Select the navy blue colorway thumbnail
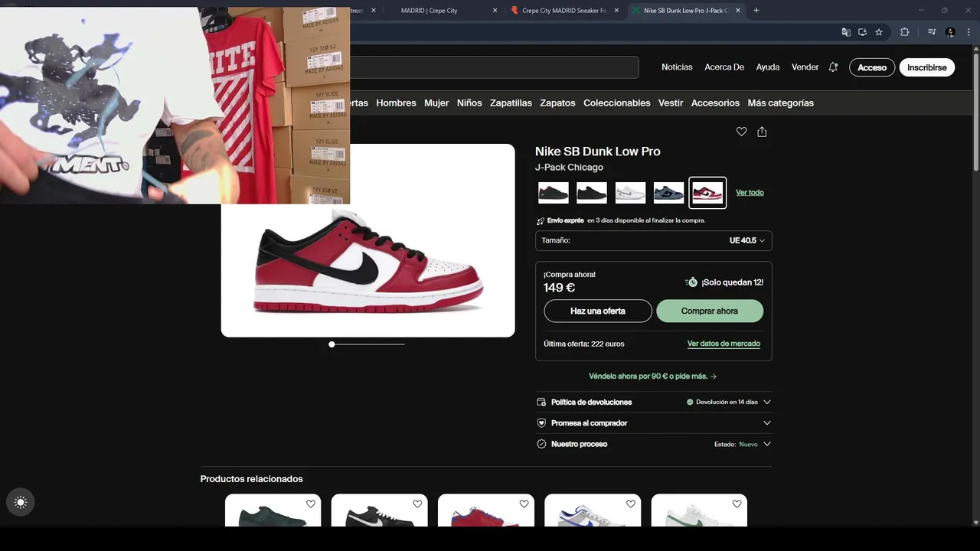The image size is (980, 551). 668,193
